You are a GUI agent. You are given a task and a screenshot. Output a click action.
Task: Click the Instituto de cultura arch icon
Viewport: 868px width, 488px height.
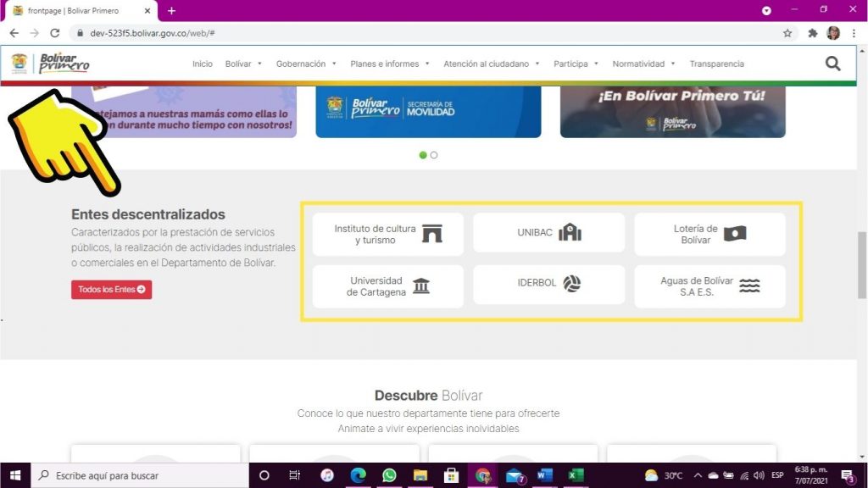(x=431, y=234)
